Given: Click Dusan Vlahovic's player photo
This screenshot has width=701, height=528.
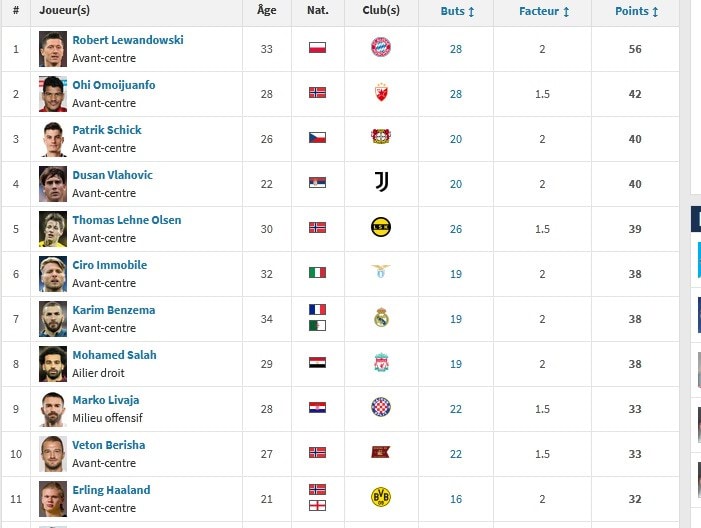Looking at the screenshot, I should (53, 183).
